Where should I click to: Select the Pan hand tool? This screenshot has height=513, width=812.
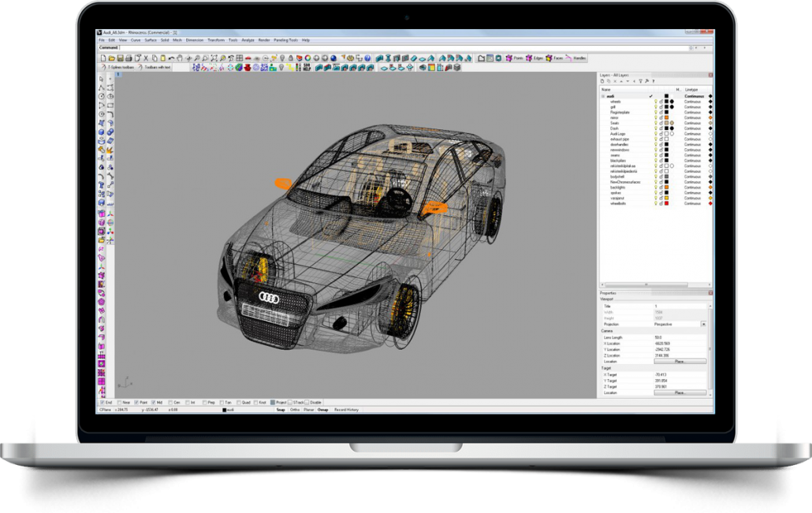[180, 58]
